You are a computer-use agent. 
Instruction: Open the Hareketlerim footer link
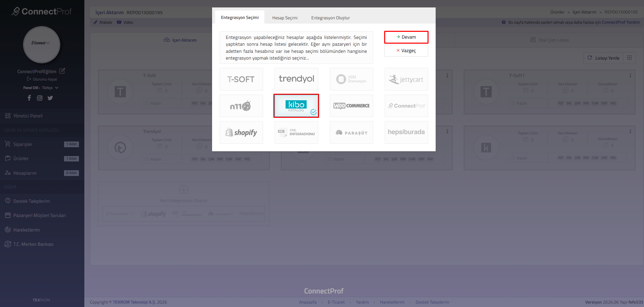click(392, 302)
